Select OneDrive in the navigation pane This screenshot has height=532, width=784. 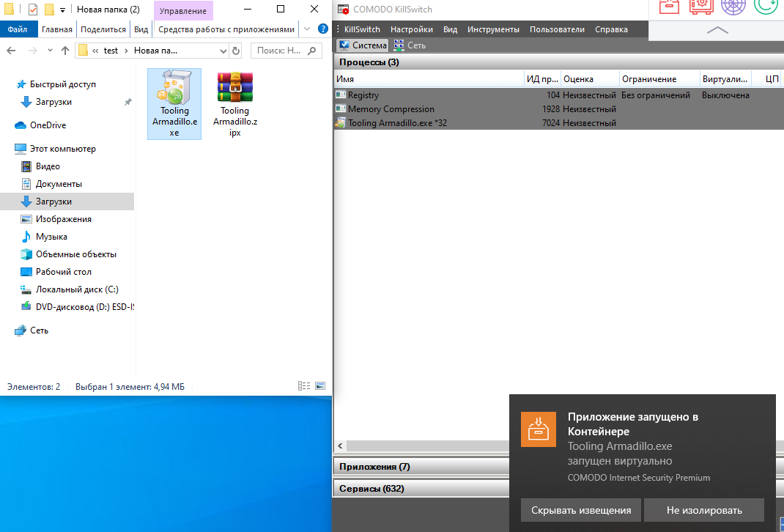pos(48,125)
